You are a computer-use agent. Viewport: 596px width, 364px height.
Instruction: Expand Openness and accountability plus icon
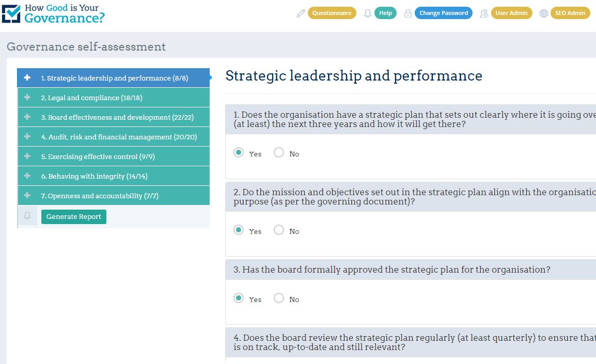[27, 195]
